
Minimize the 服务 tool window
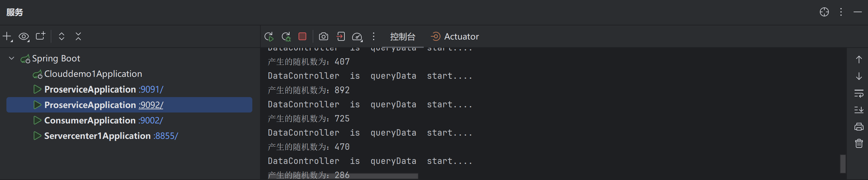pyautogui.click(x=857, y=12)
